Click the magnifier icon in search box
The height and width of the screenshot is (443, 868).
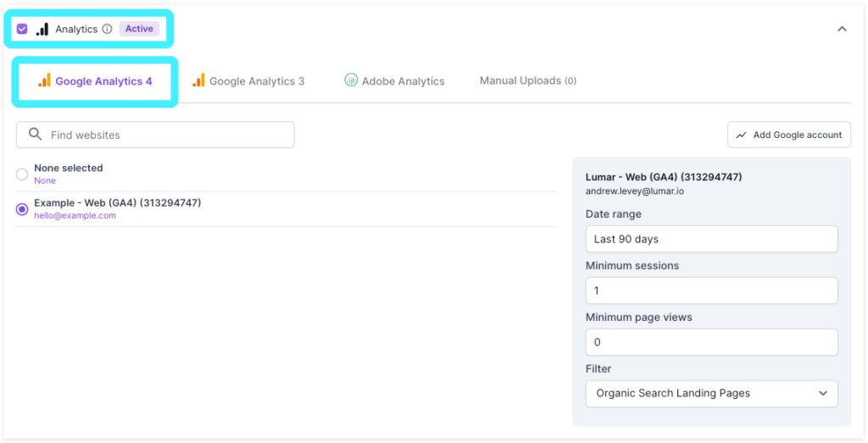click(x=35, y=135)
